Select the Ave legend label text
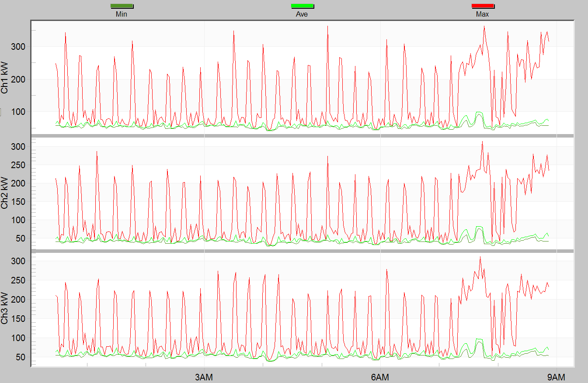 pyautogui.click(x=302, y=14)
